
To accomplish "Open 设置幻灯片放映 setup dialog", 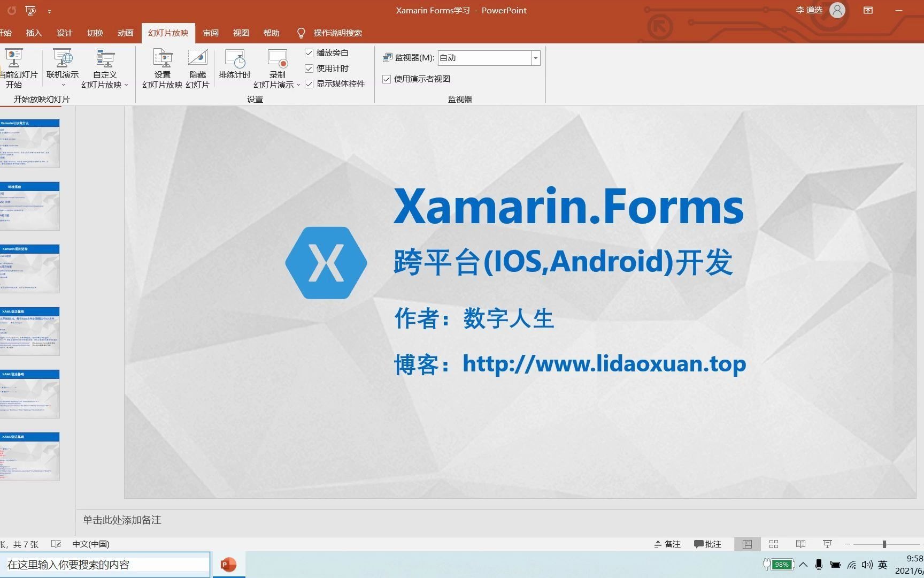I will [x=162, y=69].
